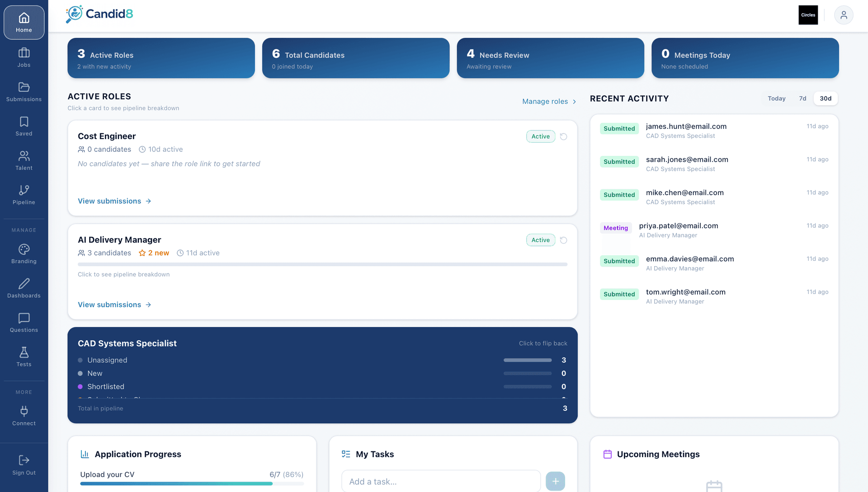The height and width of the screenshot is (492, 868).
Task: Open the Circles menu at top right
Action: pyautogui.click(x=808, y=15)
